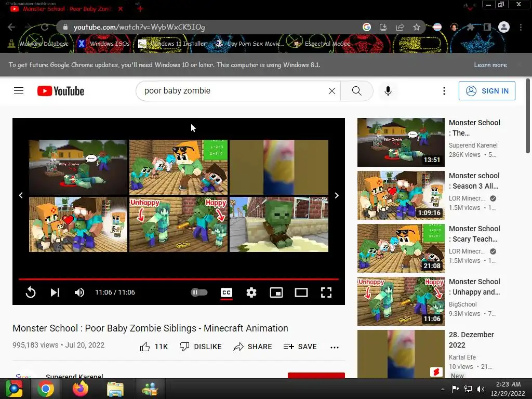Like the video (11K)
Screen dimensions: 532x399
point(154,347)
